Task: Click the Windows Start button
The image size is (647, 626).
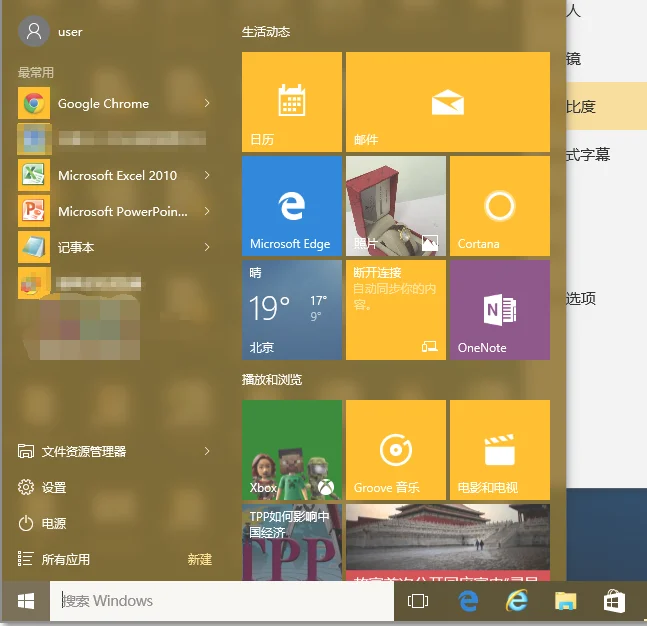Action: click(26, 601)
